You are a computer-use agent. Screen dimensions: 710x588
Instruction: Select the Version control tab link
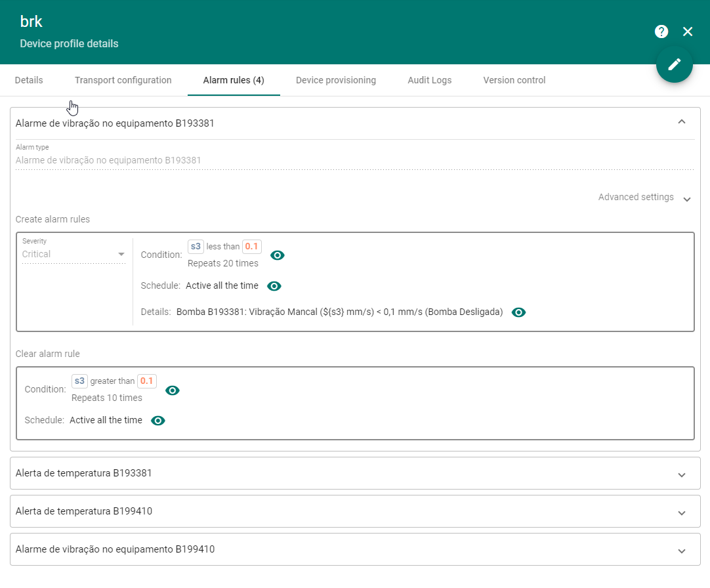514,79
